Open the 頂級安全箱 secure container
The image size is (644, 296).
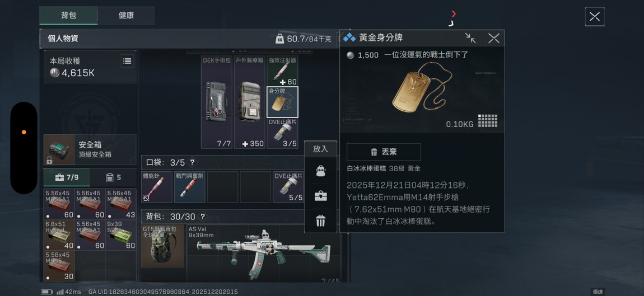[x=90, y=149]
